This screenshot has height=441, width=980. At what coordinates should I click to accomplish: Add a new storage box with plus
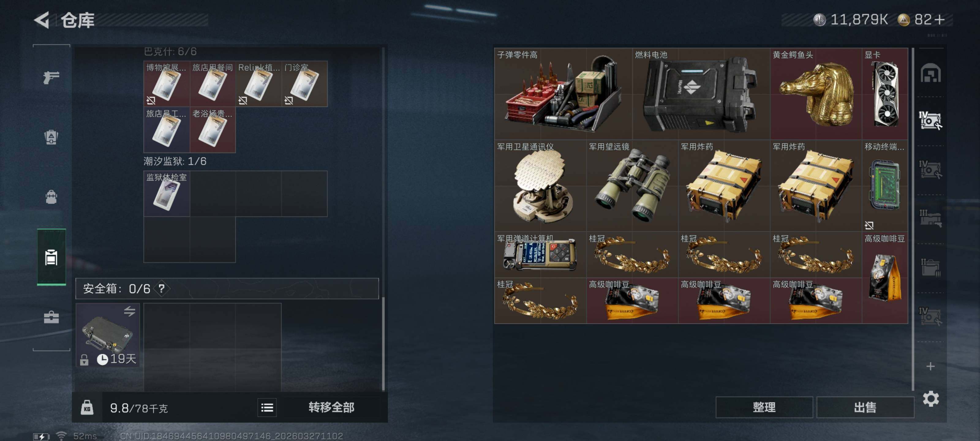click(931, 366)
